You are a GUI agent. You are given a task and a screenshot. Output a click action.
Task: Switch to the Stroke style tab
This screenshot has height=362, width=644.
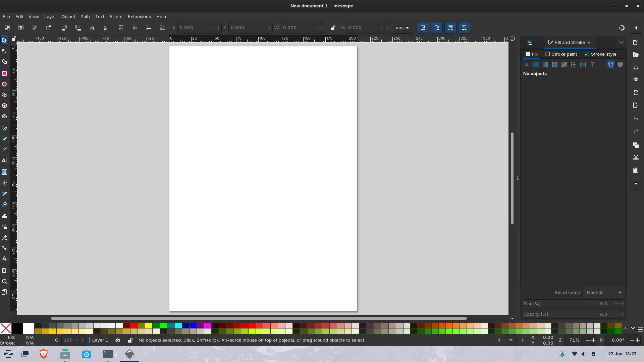pos(600,54)
